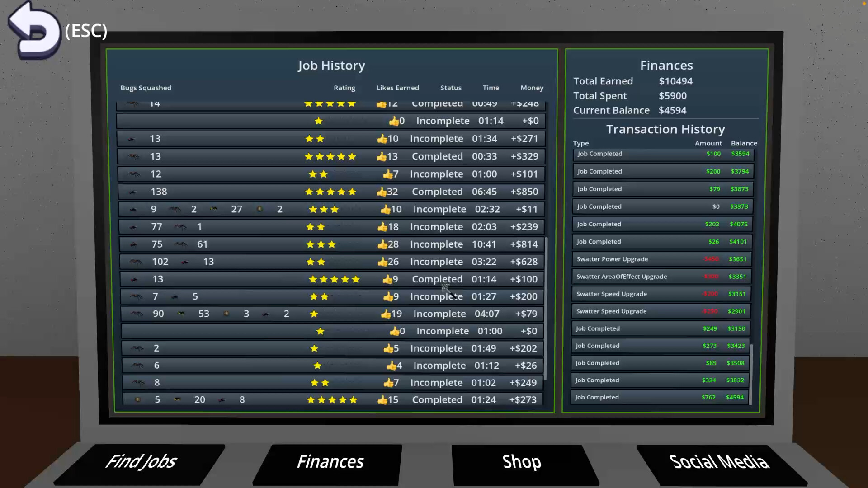The height and width of the screenshot is (488, 868).
Task: Open Social Media
Action: pyautogui.click(x=718, y=461)
